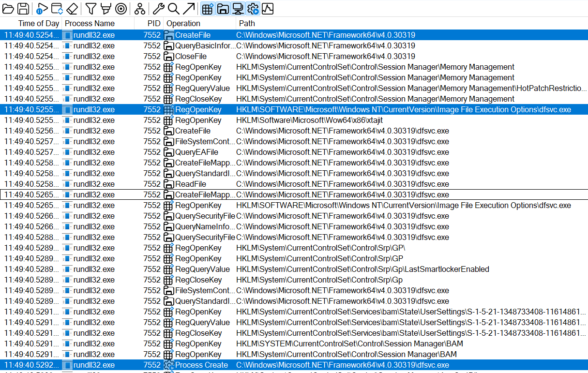Viewport: 588px width, 373px height.
Task: Click the Include Process From Window target icon
Action: tap(121, 8)
